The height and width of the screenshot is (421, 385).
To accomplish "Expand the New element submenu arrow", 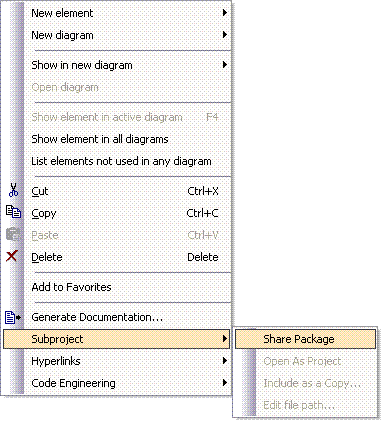I will (x=225, y=13).
